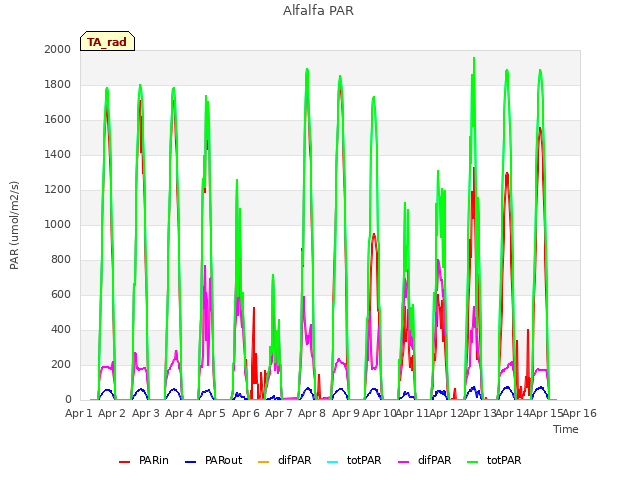Toggle the PARin legend entry
Viewport: 640px width, 480px height.
click(144, 460)
